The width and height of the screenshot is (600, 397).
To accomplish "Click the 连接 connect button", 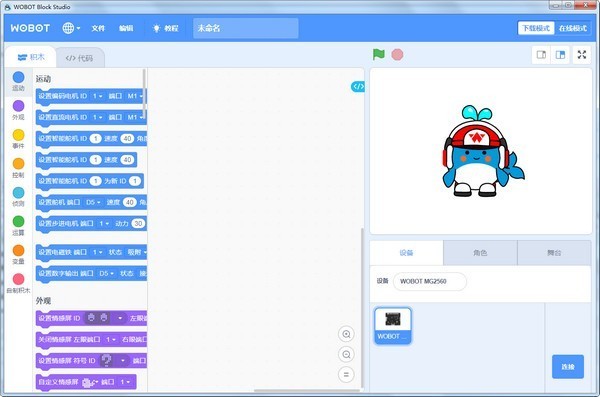I will (x=568, y=366).
